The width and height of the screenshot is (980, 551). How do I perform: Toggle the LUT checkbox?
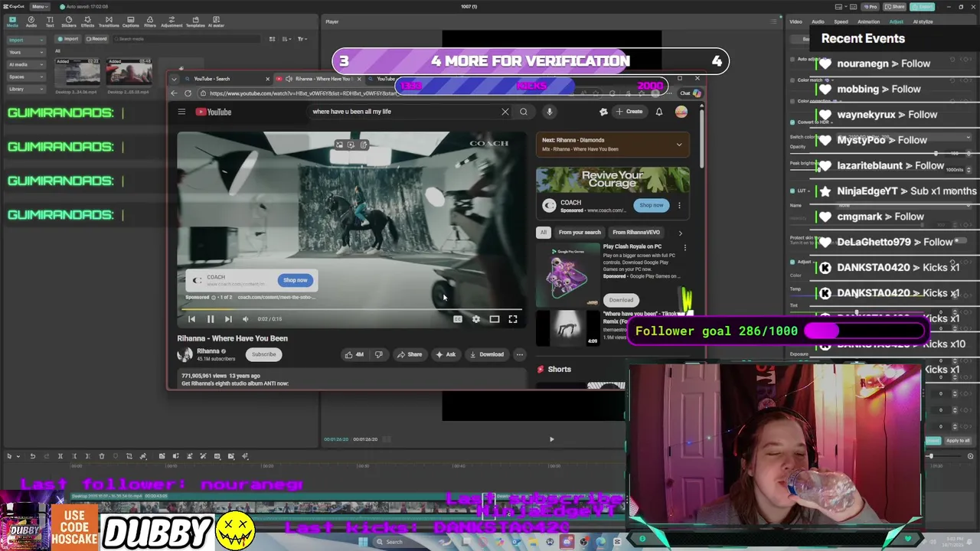click(x=792, y=191)
